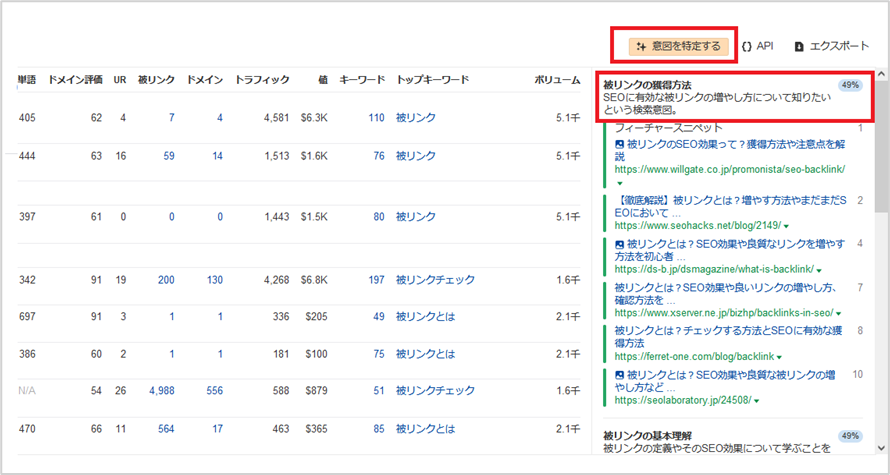Click the 意図を特定する button

pos(679,47)
